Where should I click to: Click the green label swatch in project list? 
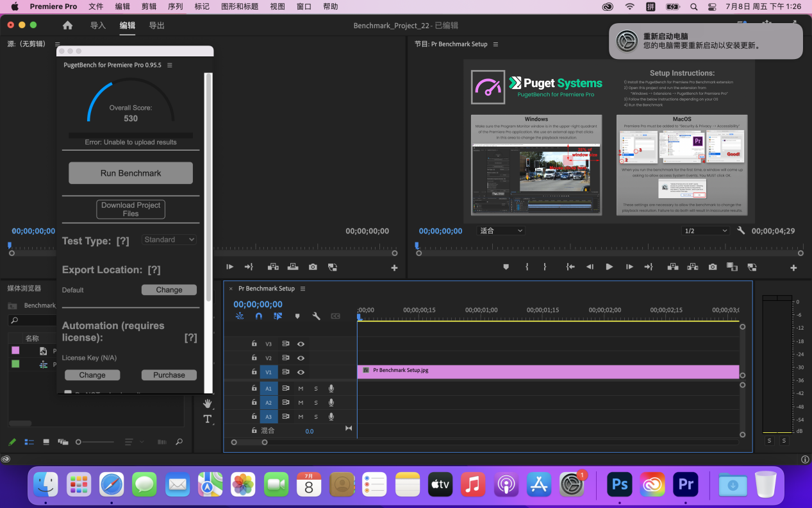15,364
